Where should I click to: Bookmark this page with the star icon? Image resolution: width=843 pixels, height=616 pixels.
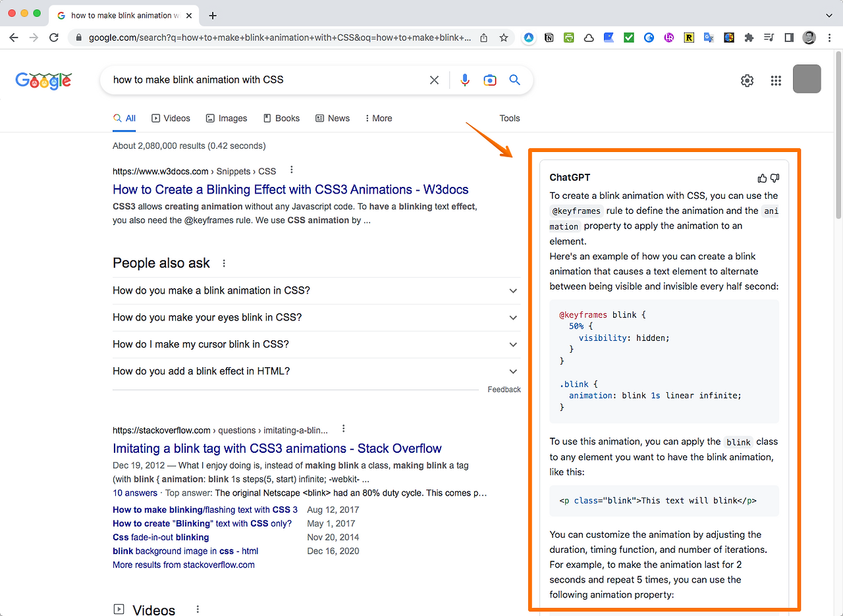[504, 38]
